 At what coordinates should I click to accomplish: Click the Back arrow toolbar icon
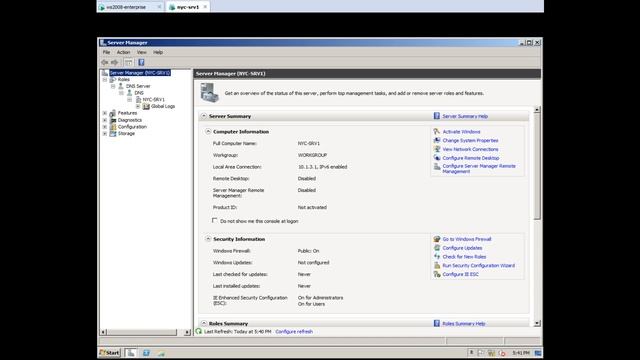[104, 62]
